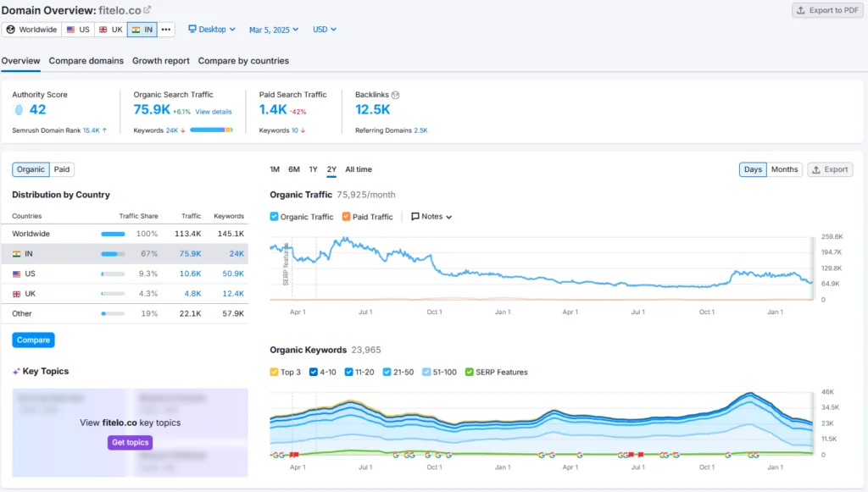Click the Key Topics sparkle icon
The height and width of the screenshot is (492, 868).
coord(16,372)
